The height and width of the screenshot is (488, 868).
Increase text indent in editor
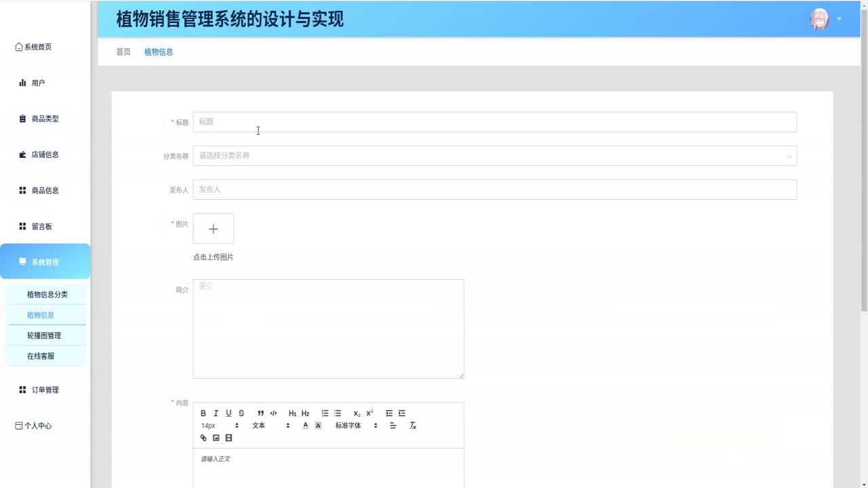click(x=402, y=413)
